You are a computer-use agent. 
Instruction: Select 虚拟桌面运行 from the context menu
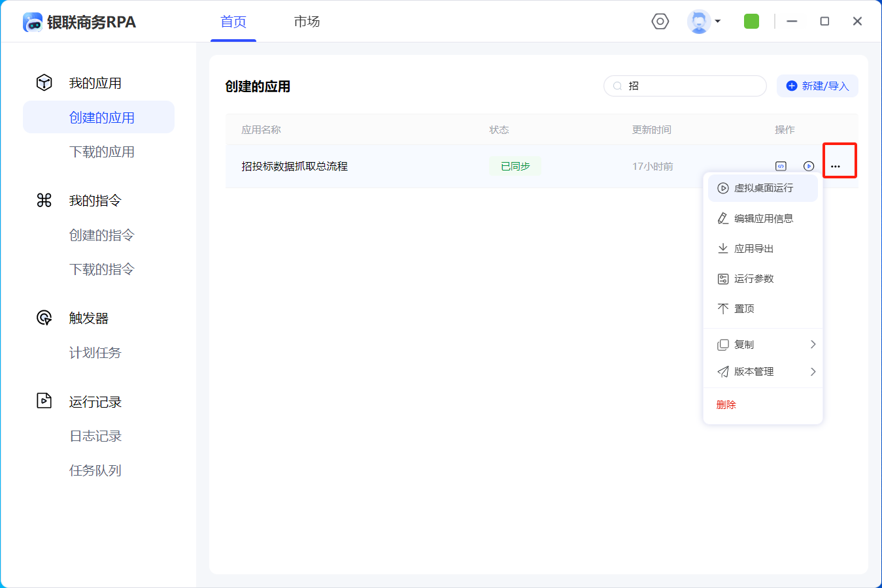(762, 188)
